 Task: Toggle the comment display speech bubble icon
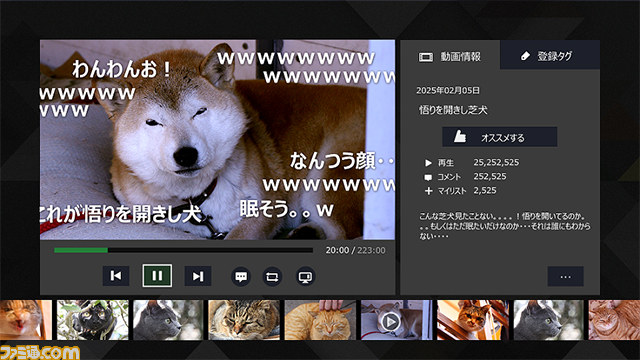click(241, 277)
